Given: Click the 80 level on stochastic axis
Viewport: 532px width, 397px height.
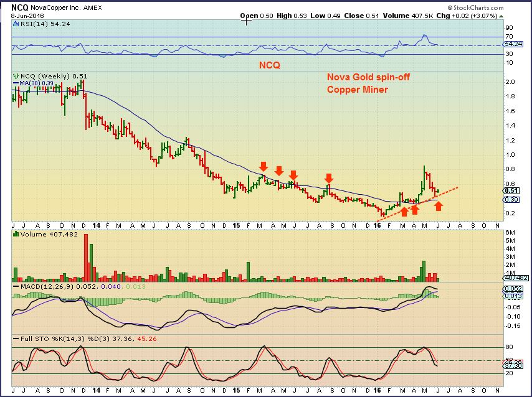Looking at the screenshot, I should [510, 347].
